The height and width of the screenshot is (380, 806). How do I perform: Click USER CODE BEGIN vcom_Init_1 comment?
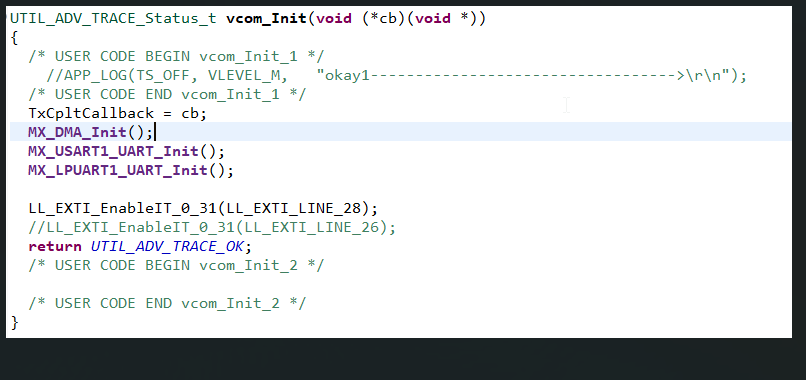click(176, 57)
